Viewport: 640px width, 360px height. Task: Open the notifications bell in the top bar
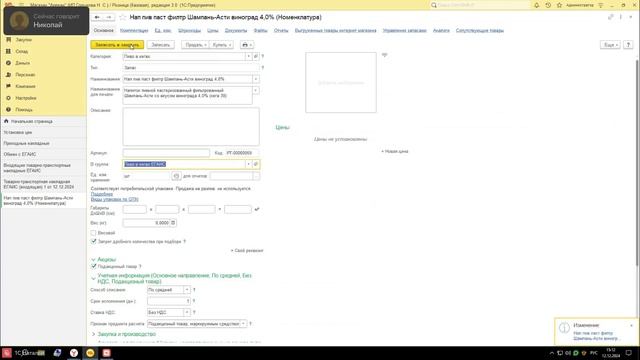pos(537,5)
